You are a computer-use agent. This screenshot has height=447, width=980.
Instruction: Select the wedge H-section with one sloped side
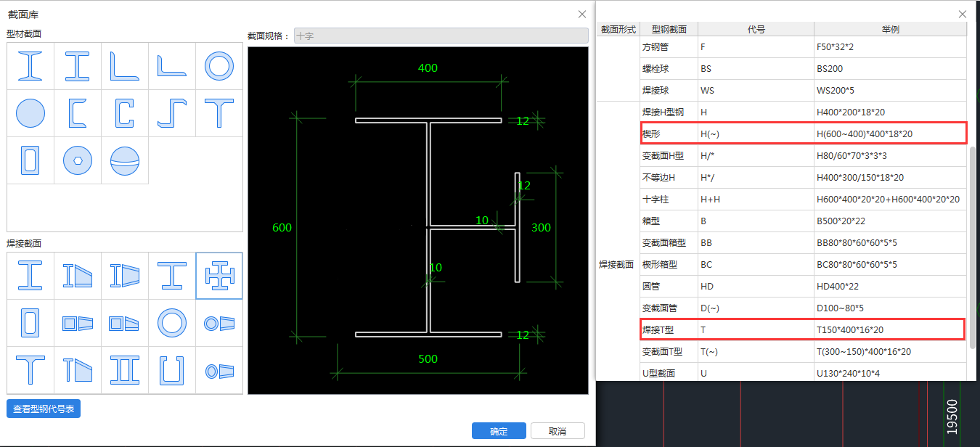point(78,276)
